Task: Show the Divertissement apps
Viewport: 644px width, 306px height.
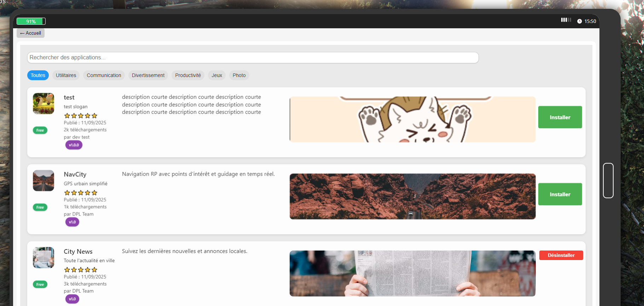Action: (x=148, y=75)
